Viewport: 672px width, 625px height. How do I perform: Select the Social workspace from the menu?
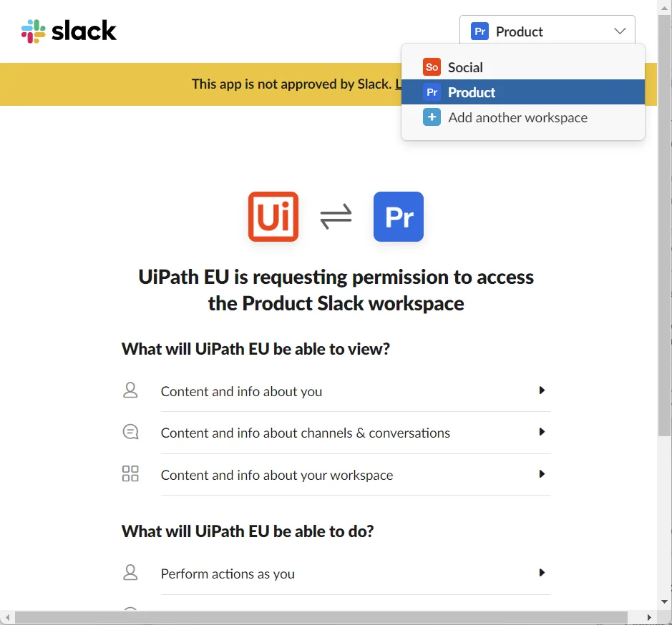pos(466,67)
